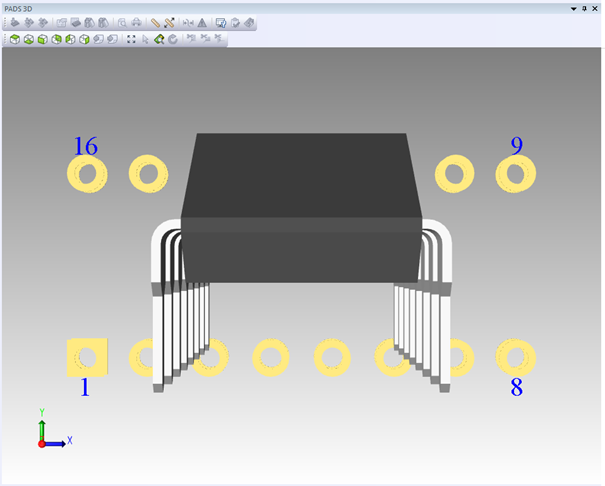Click the pin number label 9
Image resolution: width=605 pixels, height=486 pixels.
tap(517, 145)
